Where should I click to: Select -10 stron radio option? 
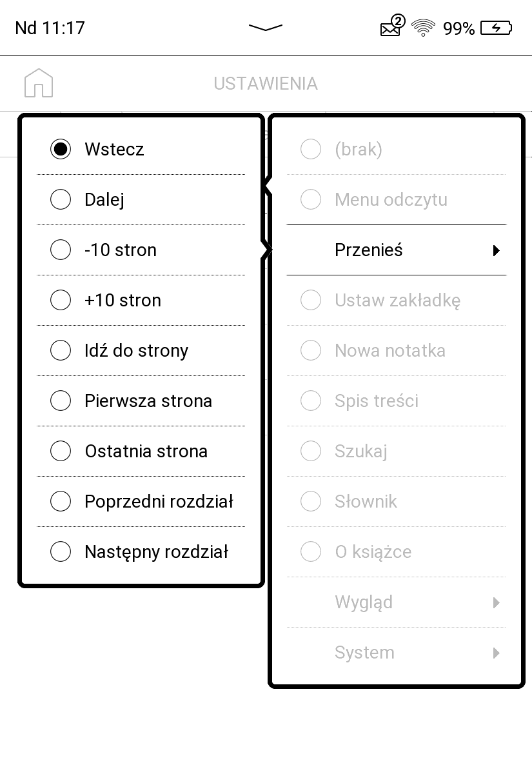141,250
